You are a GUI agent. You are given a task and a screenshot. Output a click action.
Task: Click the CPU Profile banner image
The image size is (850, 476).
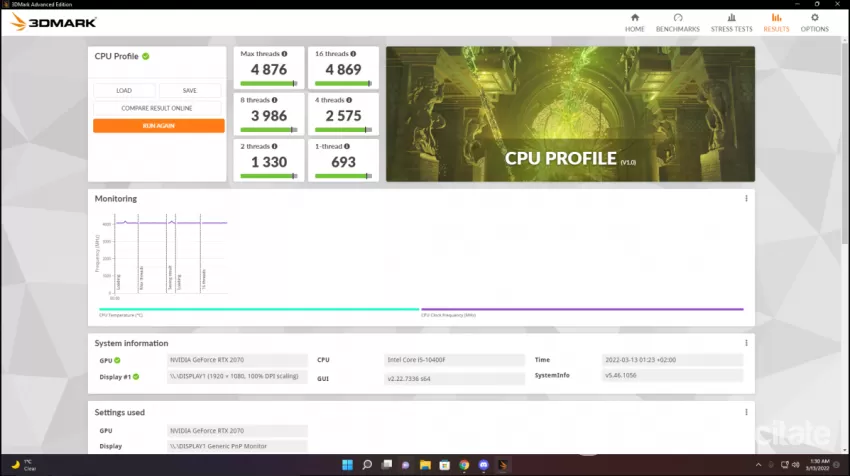tap(570, 114)
